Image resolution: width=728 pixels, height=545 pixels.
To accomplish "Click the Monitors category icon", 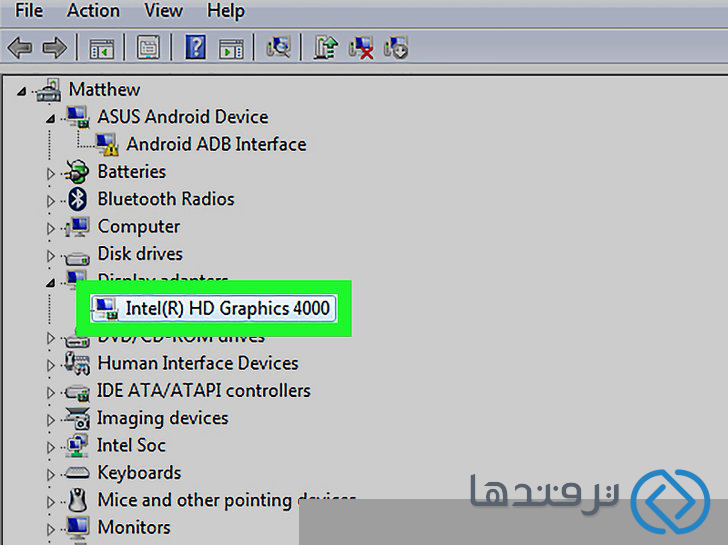I will click(x=78, y=529).
